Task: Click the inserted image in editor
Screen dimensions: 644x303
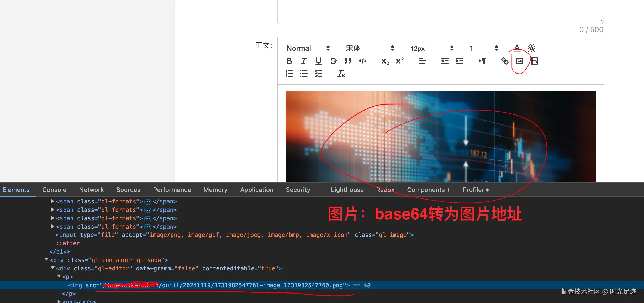Action: coord(440,136)
